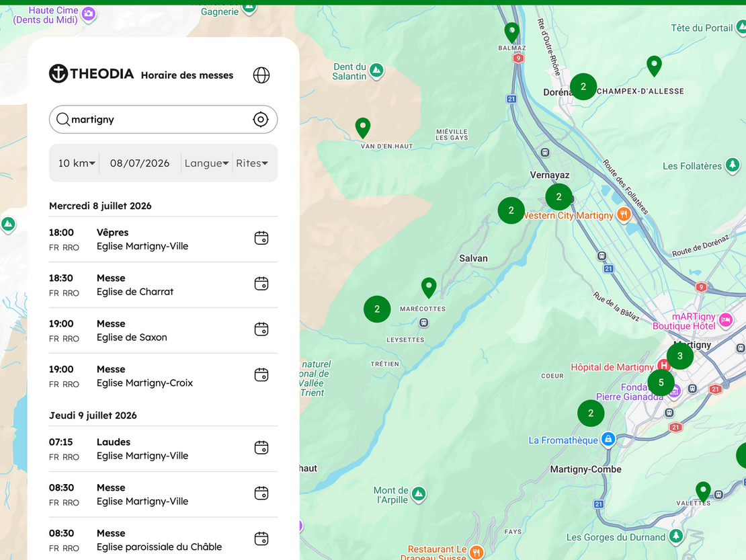The width and height of the screenshot is (746, 560).
Task: Click Martigny-Combe label on map
Action: click(585, 469)
